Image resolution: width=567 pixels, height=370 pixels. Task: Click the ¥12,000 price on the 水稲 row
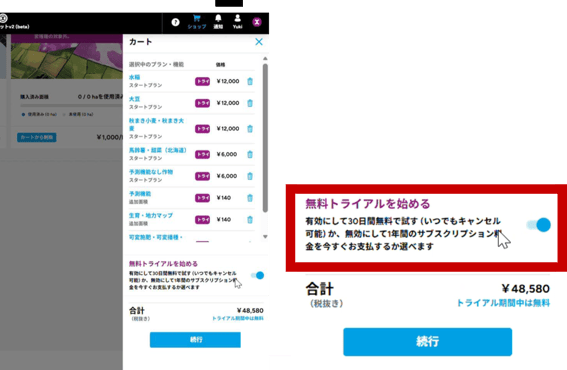coord(228,81)
